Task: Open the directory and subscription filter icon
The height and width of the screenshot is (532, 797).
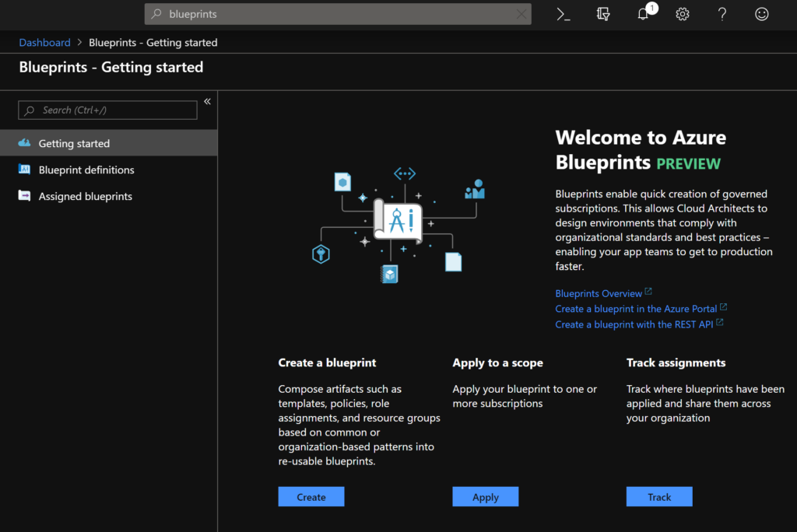Action: tap(603, 14)
